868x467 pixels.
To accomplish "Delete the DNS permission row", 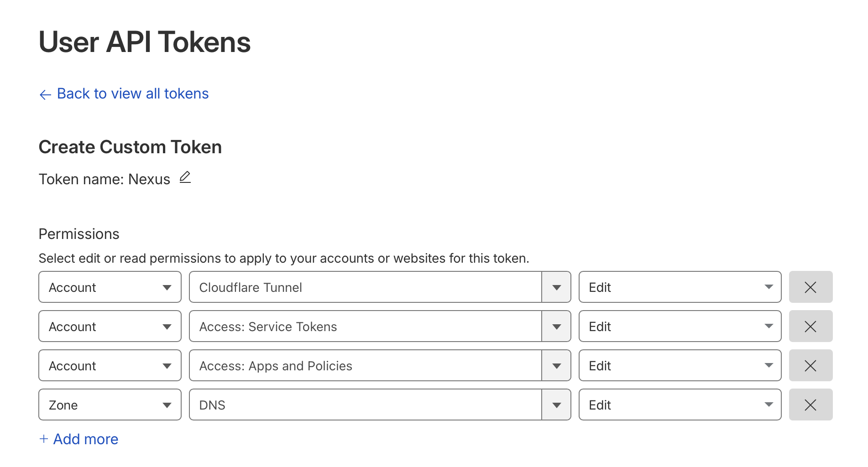I will click(x=810, y=405).
